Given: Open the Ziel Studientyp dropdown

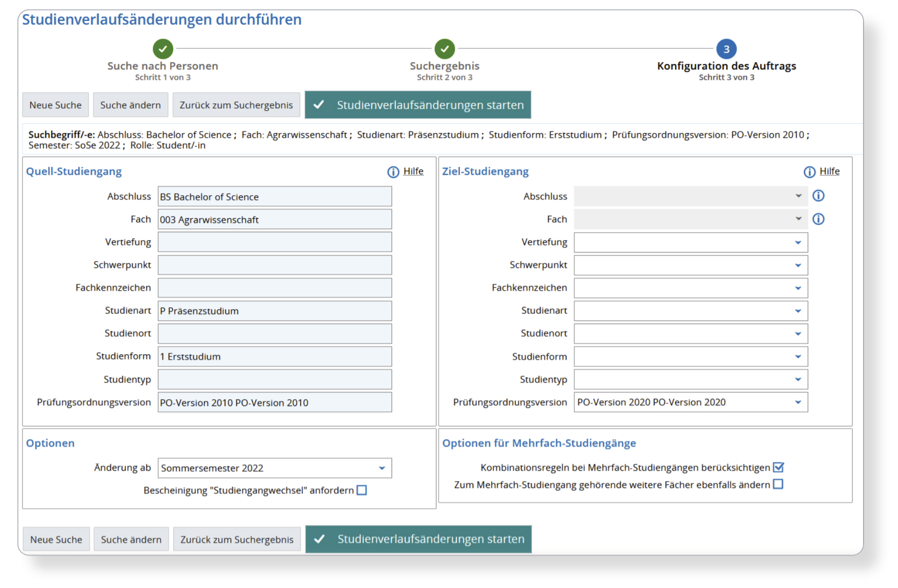Looking at the screenshot, I should tap(691, 379).
